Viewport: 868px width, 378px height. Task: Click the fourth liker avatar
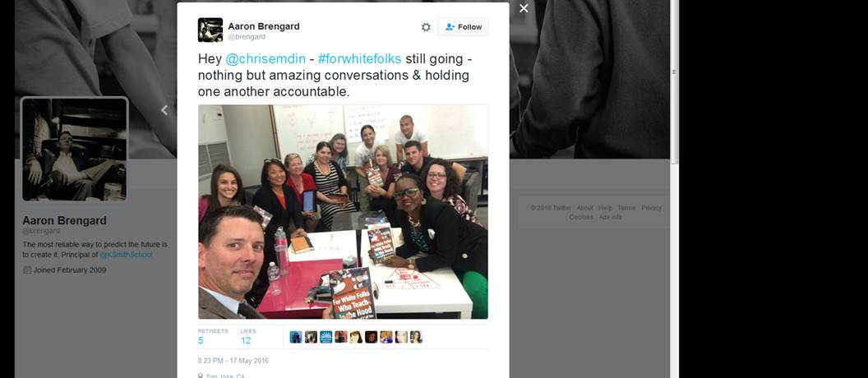click(341, 337)
